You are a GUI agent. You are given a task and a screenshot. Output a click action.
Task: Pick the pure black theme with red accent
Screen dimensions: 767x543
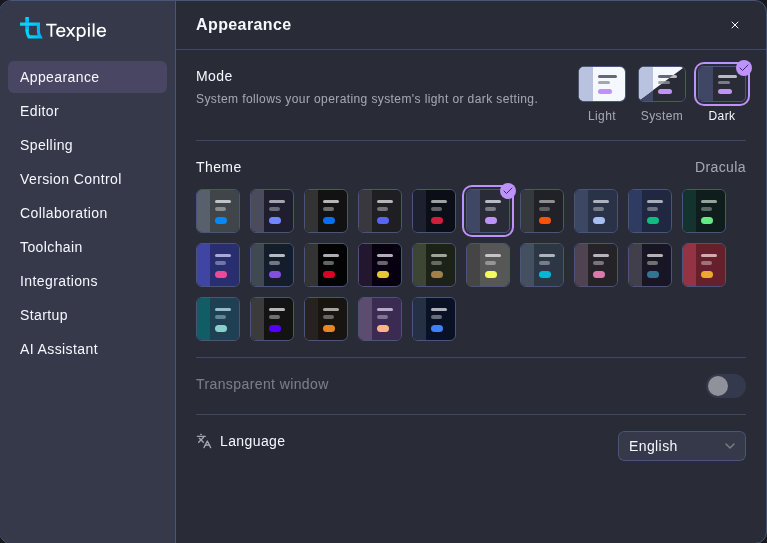point(326,265)
